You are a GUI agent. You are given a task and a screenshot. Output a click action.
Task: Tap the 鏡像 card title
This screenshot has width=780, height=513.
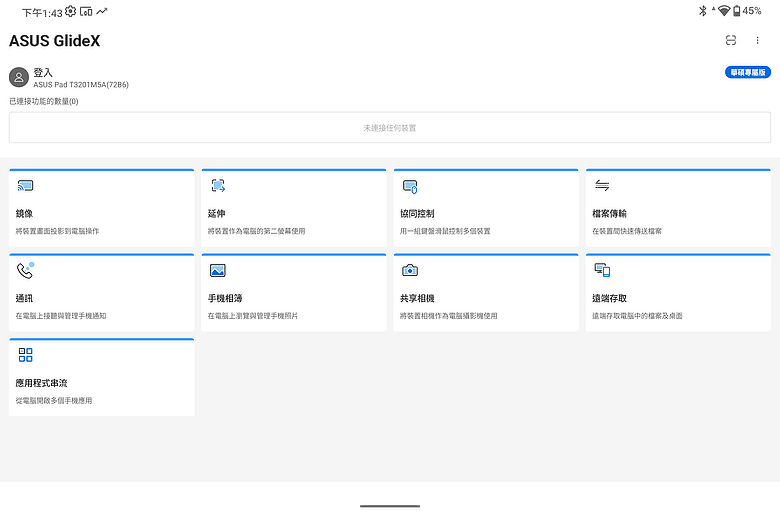click(x=24, y=213)
